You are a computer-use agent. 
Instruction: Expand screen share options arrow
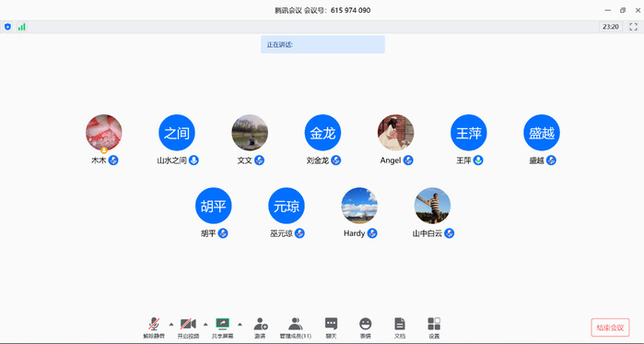240,325
